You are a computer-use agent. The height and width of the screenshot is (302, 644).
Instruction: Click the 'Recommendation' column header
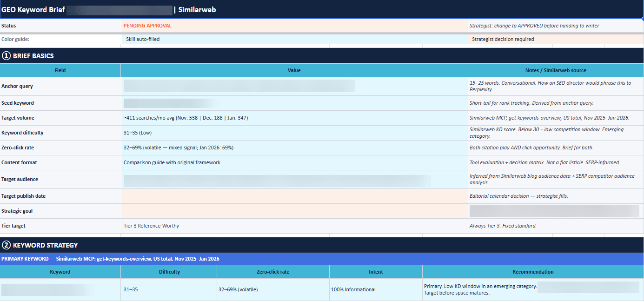pyautogui.click(x=533, y=272)
